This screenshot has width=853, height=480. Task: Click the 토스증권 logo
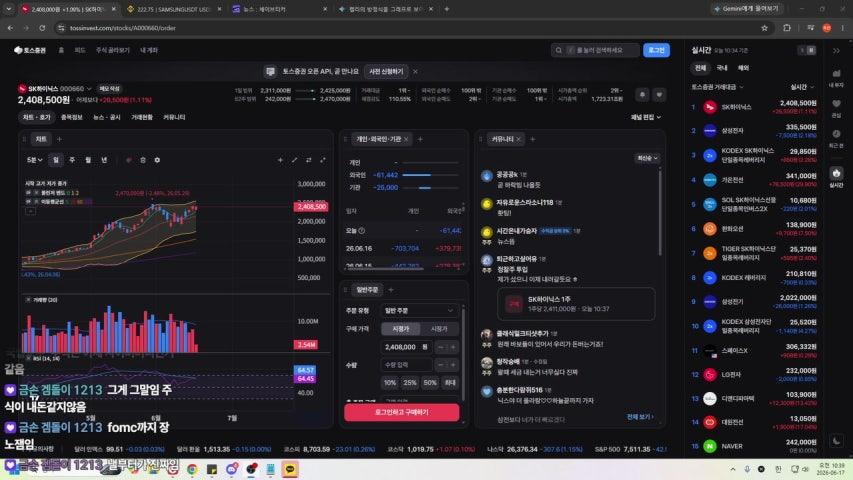pyautogui.click(x=30, y=50)
